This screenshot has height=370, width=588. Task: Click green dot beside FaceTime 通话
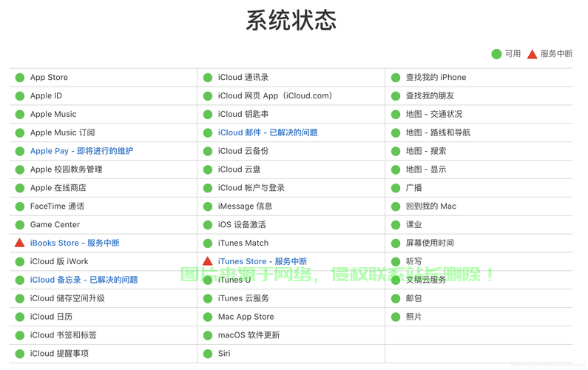pyautogui.click(x=19, y=206)
